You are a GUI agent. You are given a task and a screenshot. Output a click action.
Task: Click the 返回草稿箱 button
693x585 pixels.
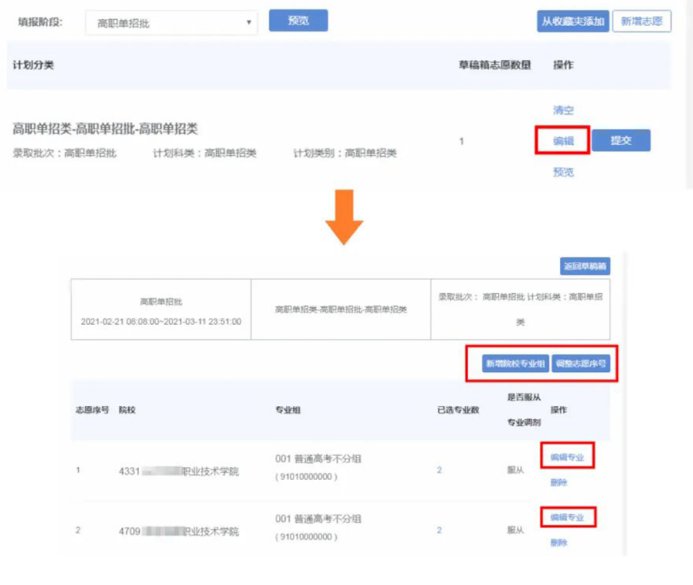click(584, 267)
